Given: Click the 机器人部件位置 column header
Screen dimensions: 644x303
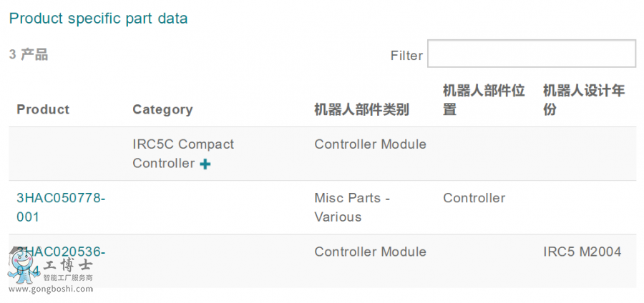Looking at the screenshot, I should [x=484, y=100].
